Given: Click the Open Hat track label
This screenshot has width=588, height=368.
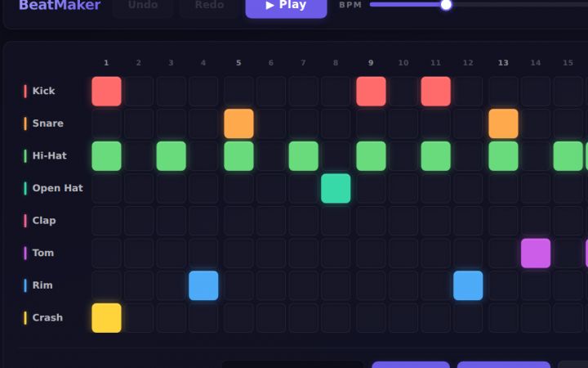Looking at the screenshot, I should pyautogui.click(x=57, y=189).
